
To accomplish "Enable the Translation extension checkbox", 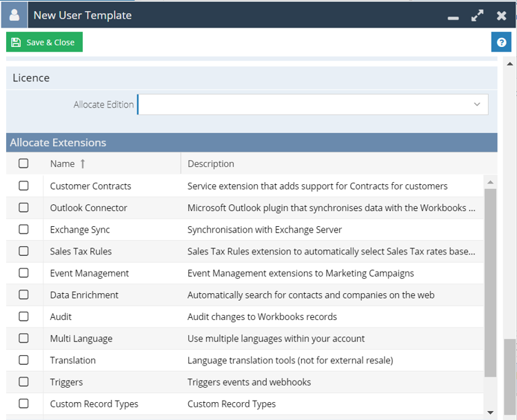I will tap(23, 360).
